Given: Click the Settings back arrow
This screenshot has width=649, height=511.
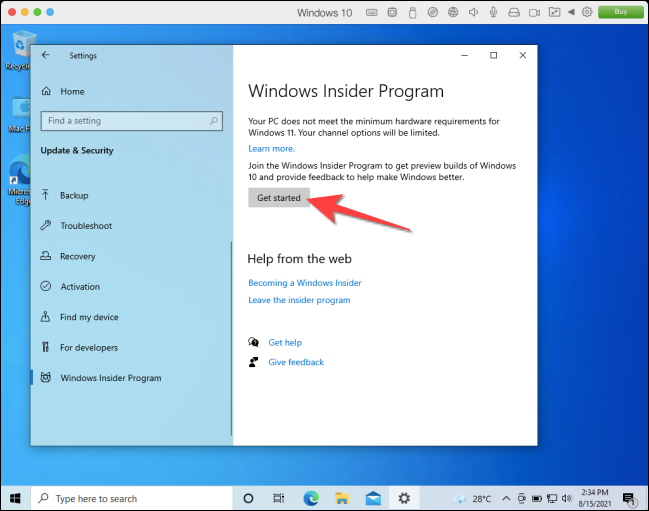Looking at the screenshot, I should tap(46, 56).
